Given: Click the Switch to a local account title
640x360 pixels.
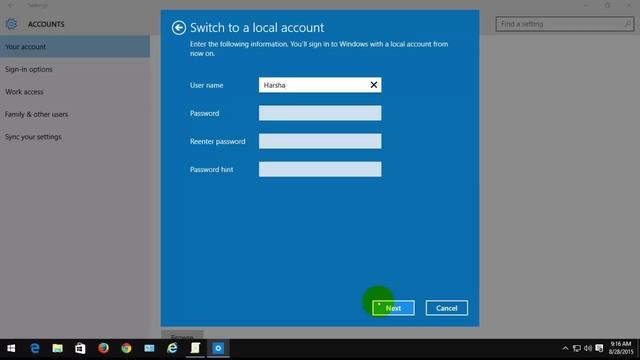Looking at the screenshot, I should coord(257,28).
